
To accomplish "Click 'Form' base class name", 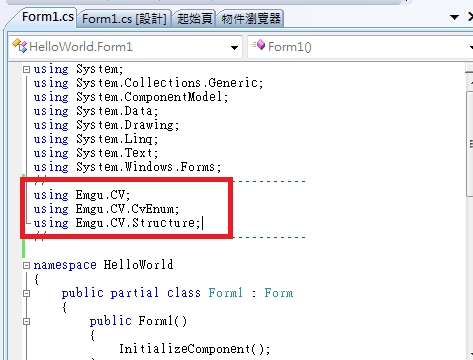I will point(279,293).
